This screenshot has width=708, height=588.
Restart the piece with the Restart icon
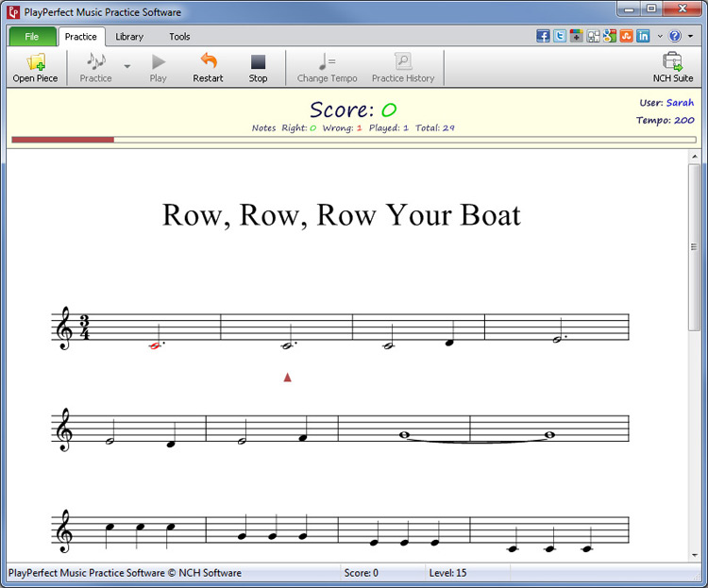tap(208, 67)
